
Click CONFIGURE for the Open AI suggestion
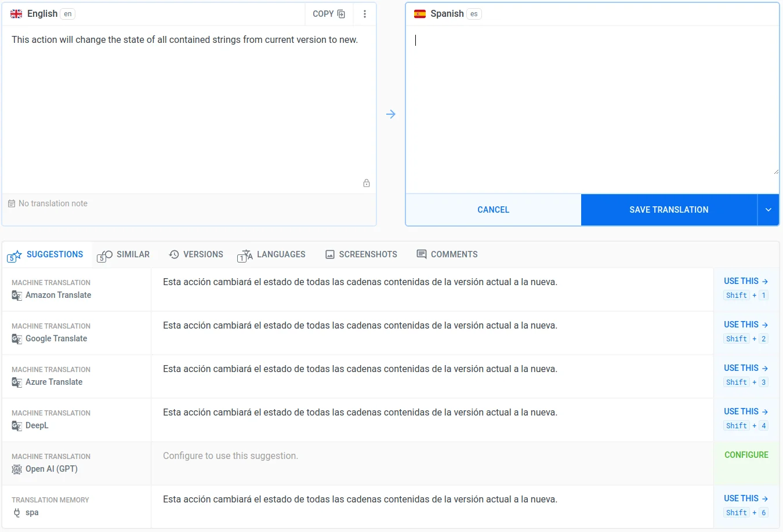(746, 455)
